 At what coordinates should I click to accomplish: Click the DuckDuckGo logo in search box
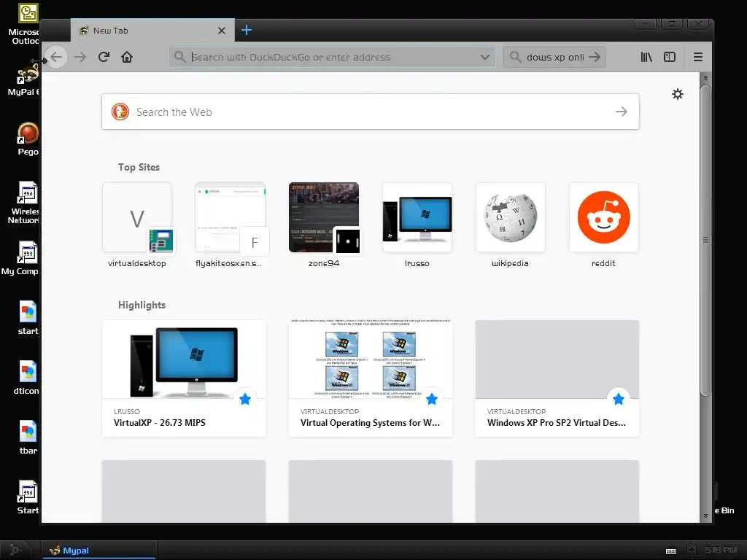[120, 112]
